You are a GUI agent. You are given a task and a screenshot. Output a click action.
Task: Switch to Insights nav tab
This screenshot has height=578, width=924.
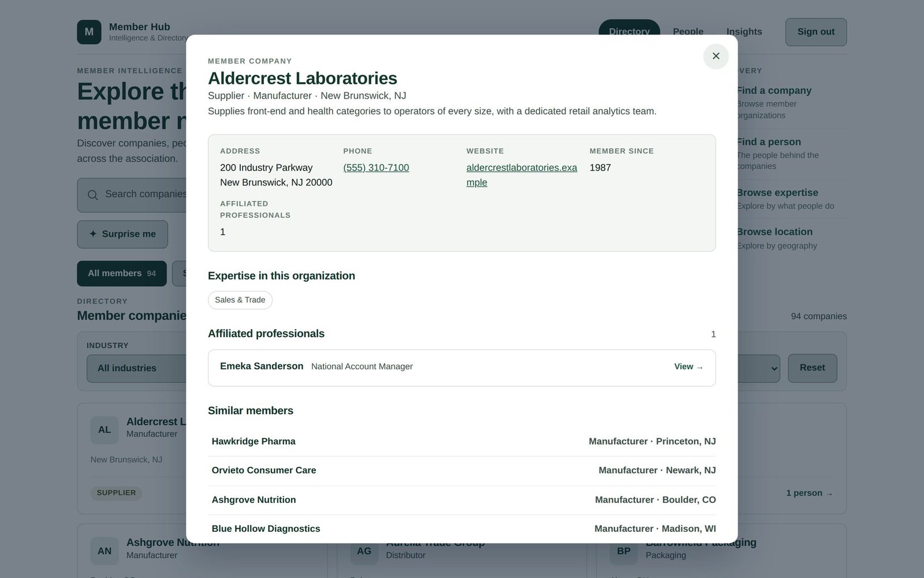(x=744, y=32)
